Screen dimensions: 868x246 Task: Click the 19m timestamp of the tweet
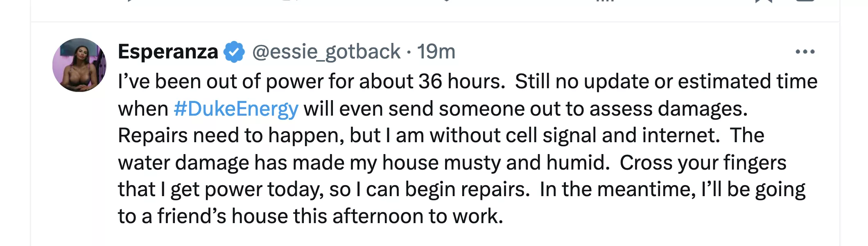pyautogui.click(x=436, y=52)
